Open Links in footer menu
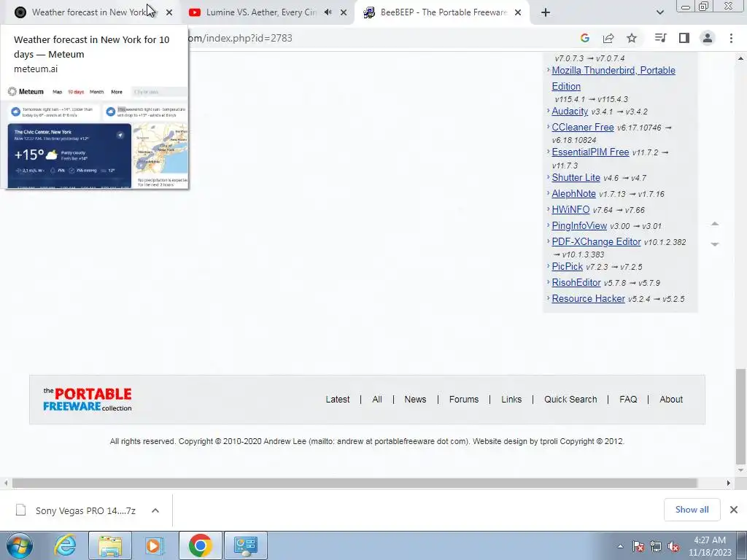747x560 pixels. (x=511, y=400)
